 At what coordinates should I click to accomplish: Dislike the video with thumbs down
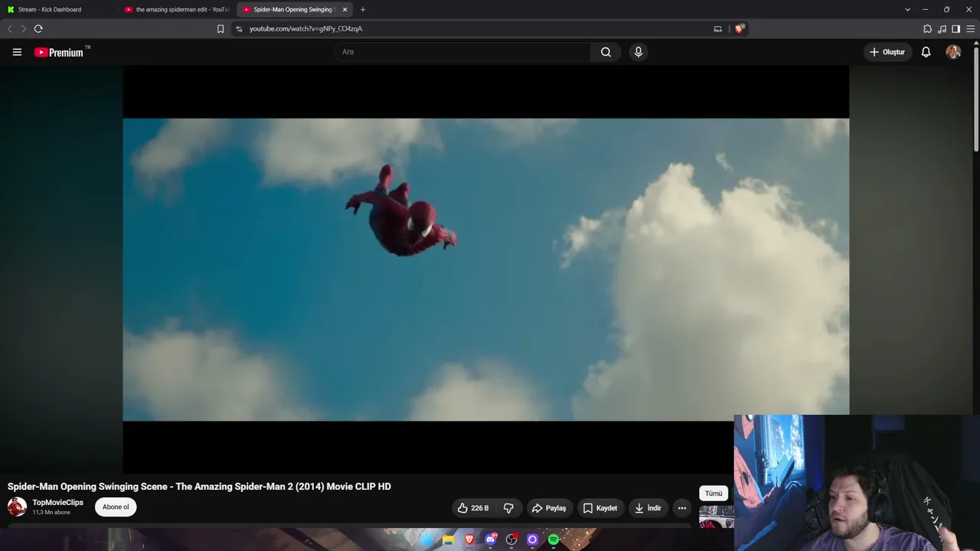pyautogui.click(x=508, y=508)
